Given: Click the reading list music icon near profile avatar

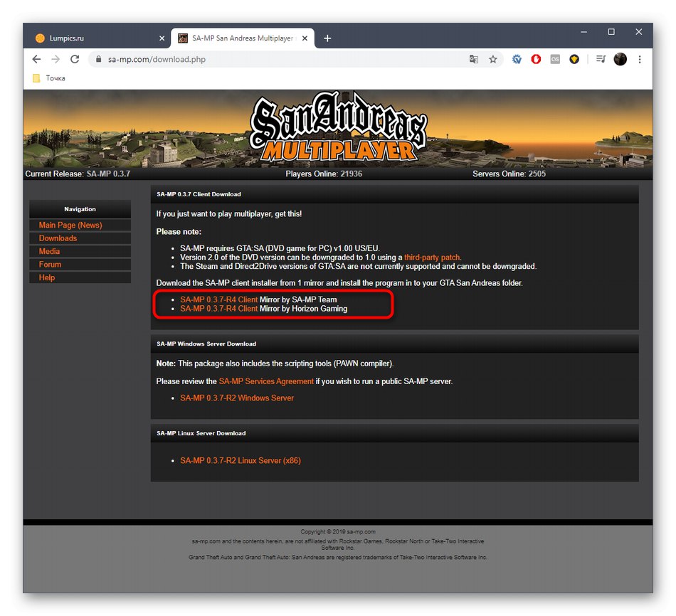Looking at the screenshot, I should click(x=600, y=60).
